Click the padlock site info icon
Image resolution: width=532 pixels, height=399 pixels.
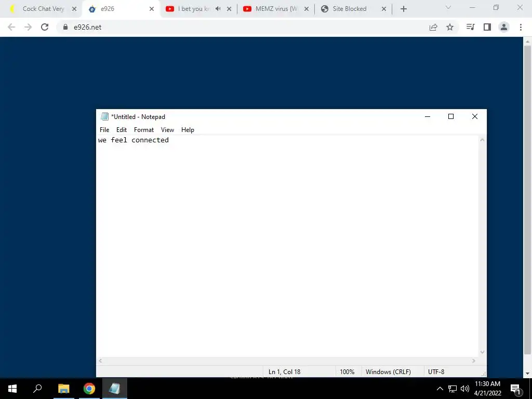pyautogui.click(x=65, y=27)
